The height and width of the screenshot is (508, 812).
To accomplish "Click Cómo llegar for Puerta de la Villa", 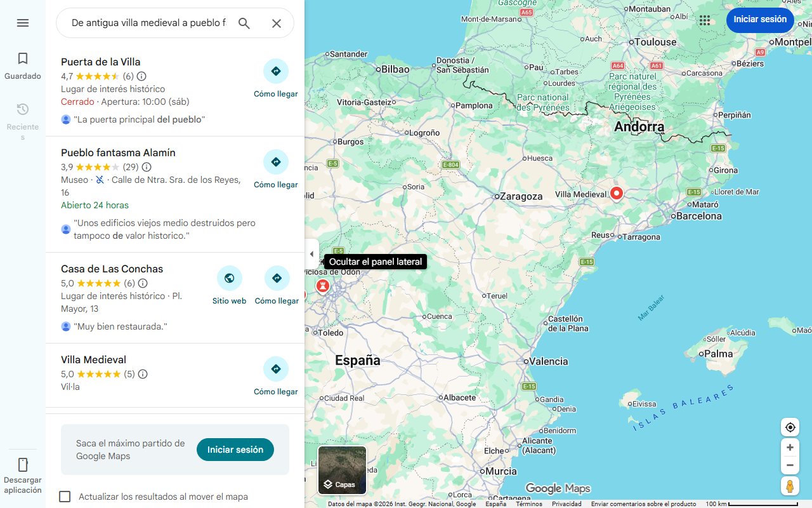I will [276, 72].
